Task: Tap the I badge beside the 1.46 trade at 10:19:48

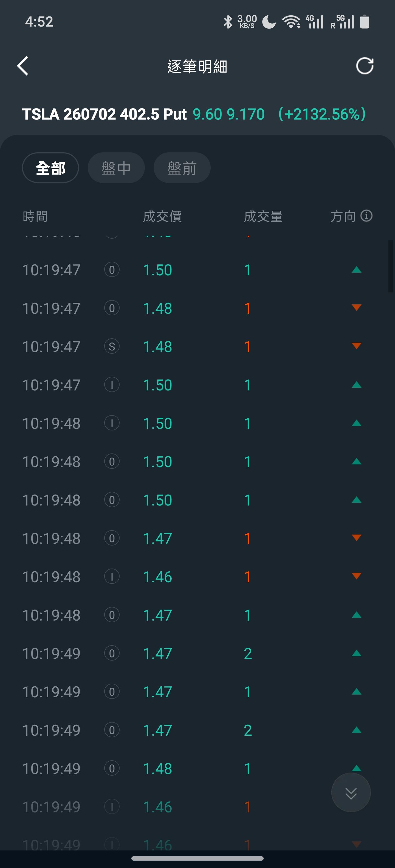Action: [112, 576]
